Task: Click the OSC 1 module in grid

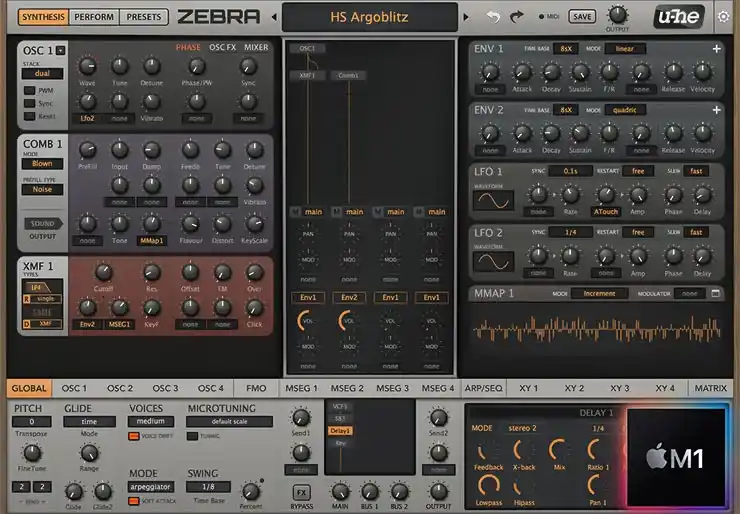Action: coord(307,48)
